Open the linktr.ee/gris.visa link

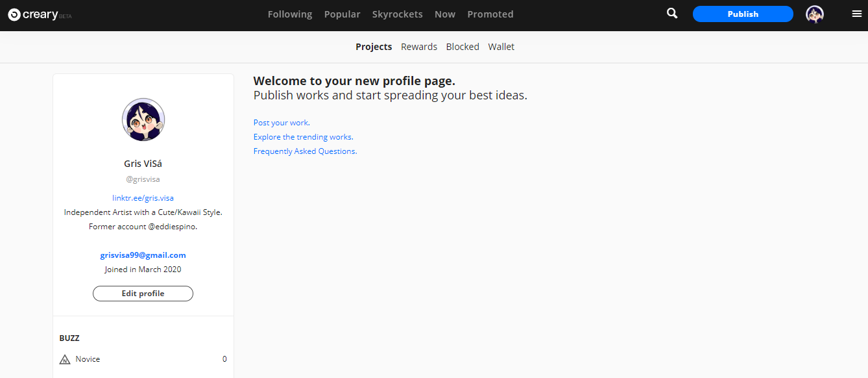point(143,198)
